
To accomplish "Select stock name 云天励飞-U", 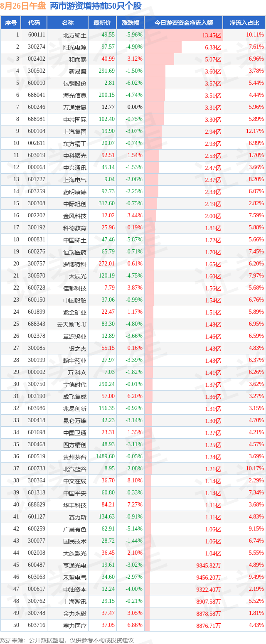I will 72,324.
